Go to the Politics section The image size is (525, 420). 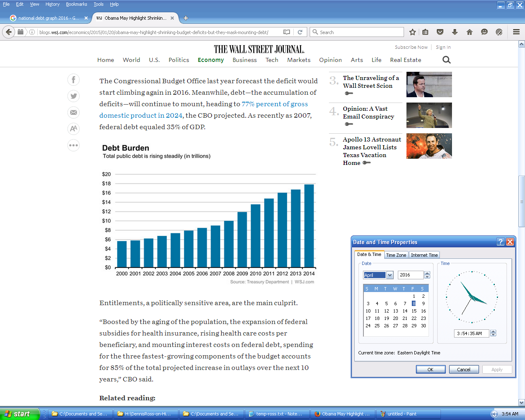179,60
